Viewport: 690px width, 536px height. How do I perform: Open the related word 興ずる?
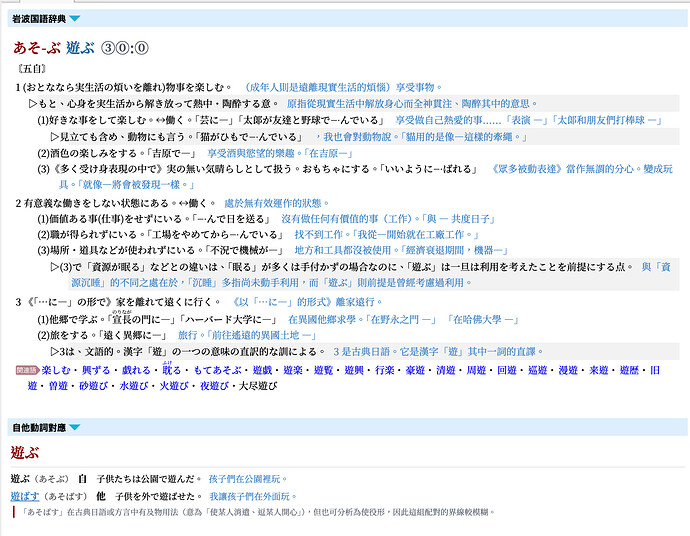tap(96, 370)
